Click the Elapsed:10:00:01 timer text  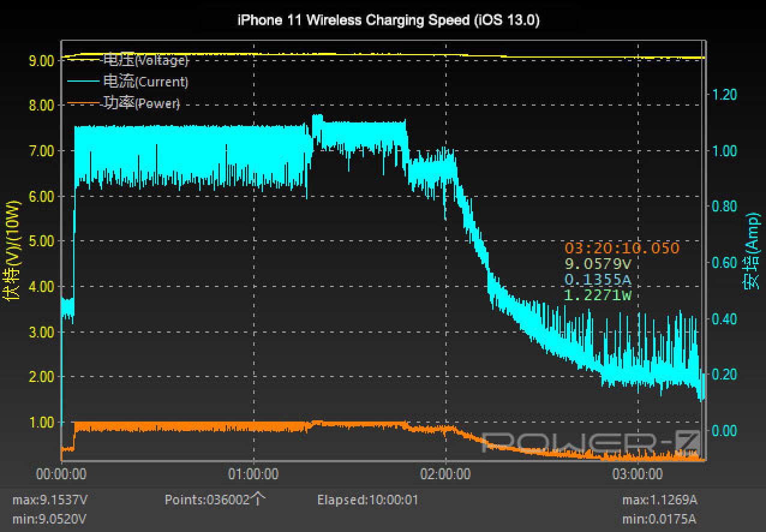367,500
